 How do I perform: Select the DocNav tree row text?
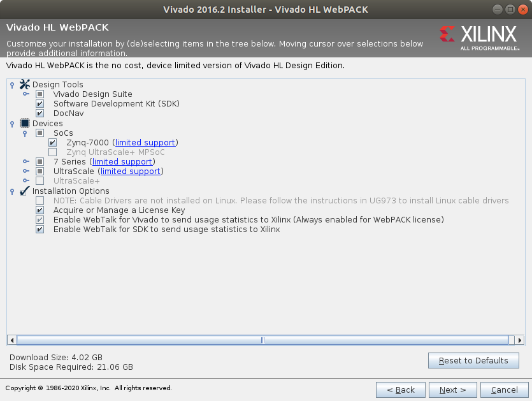click(69, 113)
